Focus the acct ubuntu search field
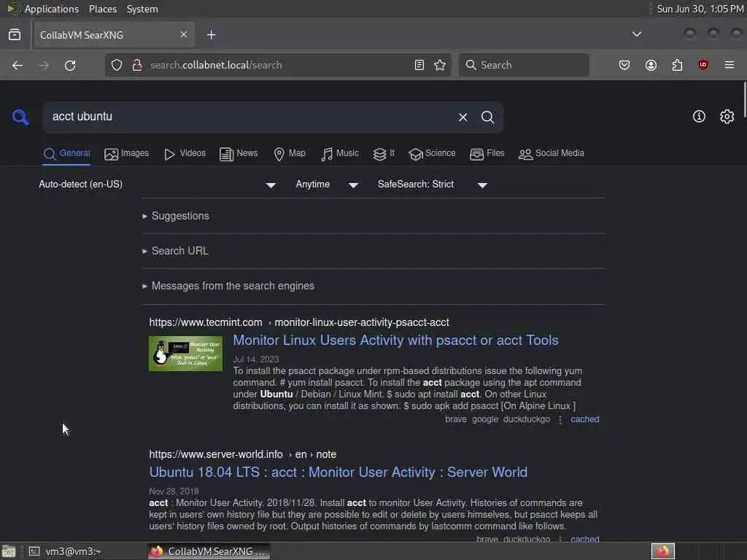 248,117
